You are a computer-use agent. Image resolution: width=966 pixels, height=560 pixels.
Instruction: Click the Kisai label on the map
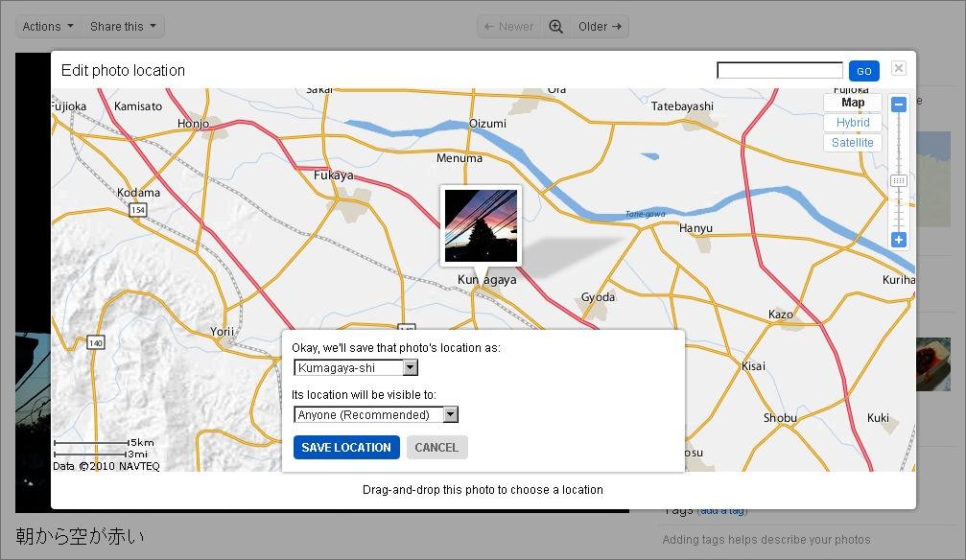point(753,366)
